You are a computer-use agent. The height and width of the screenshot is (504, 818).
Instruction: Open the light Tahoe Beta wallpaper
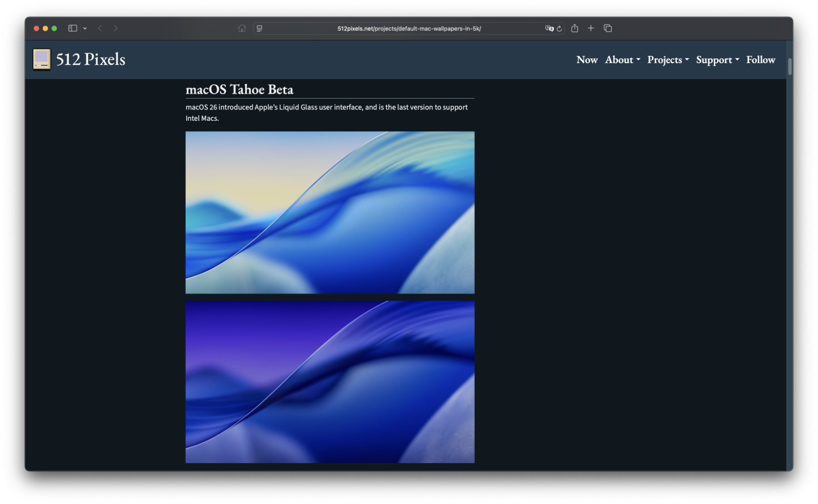click(x=330, y=212)
